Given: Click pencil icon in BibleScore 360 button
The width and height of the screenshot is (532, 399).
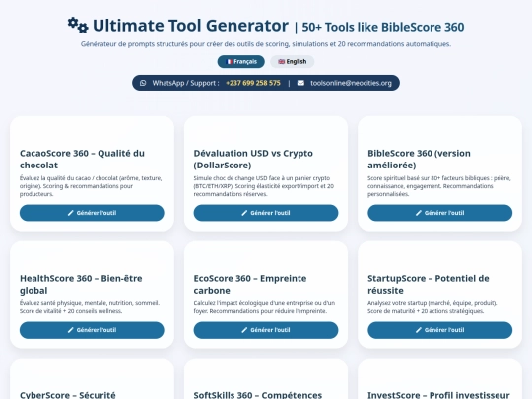Looking at the screenshot, I should (x=419, y=213).
